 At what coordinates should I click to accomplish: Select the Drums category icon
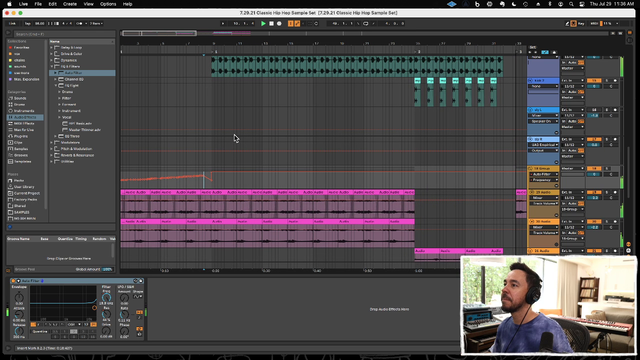[10, 104]
